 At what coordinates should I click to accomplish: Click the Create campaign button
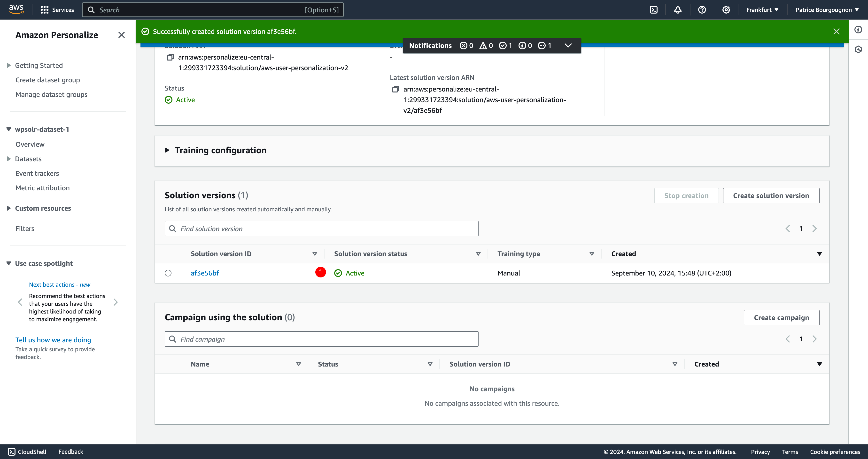coord(781,318)
